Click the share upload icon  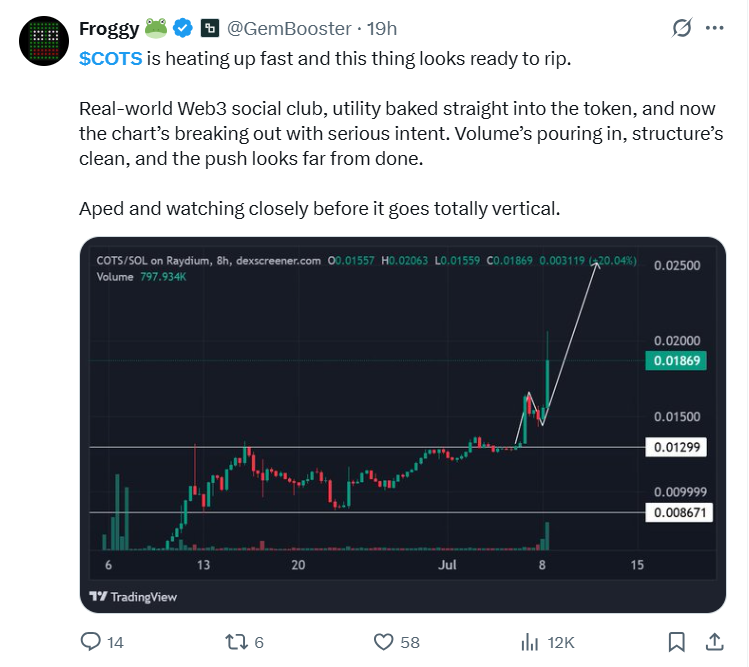[714, 642]
